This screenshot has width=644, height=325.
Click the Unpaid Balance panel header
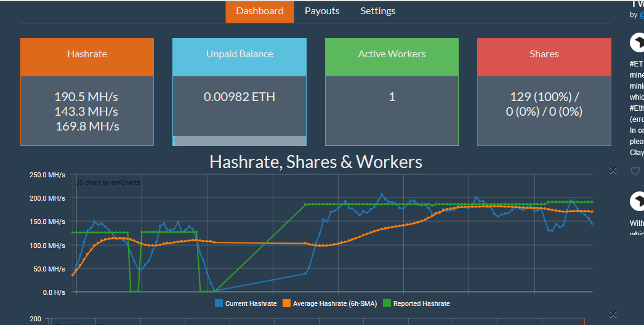(239, 54)
